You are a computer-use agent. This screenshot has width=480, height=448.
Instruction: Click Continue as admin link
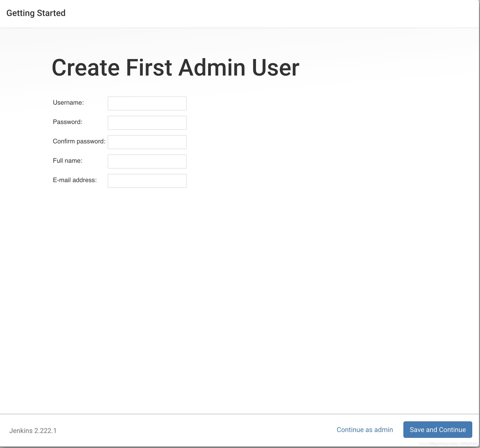point(365,429)
